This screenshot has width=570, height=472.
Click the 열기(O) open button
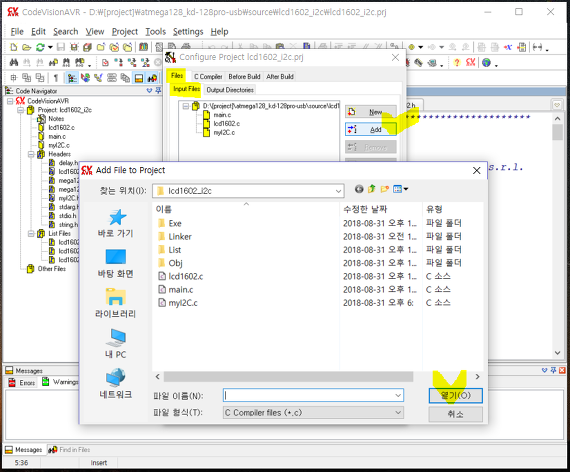pyautogui.click(x=455, y=396)
